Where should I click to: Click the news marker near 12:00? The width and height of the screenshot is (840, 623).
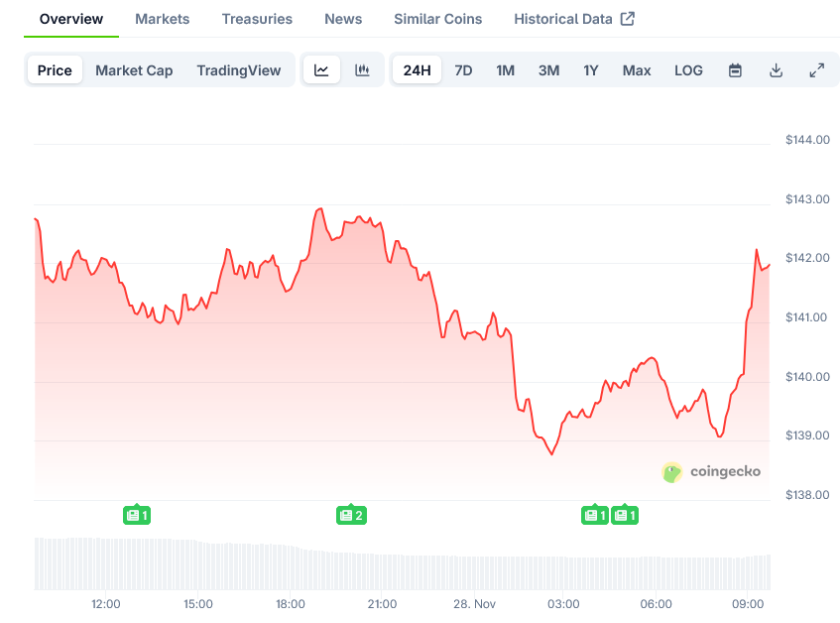[137, 515]
